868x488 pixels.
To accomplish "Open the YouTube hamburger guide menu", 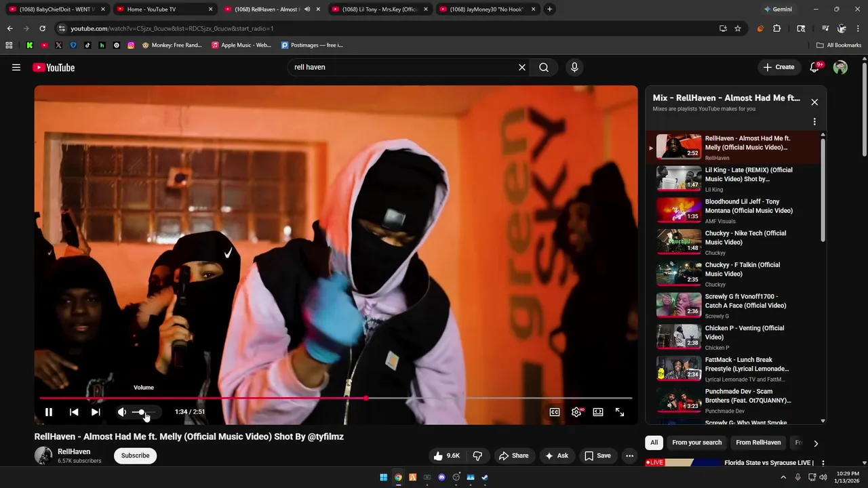I will (16, 67).
